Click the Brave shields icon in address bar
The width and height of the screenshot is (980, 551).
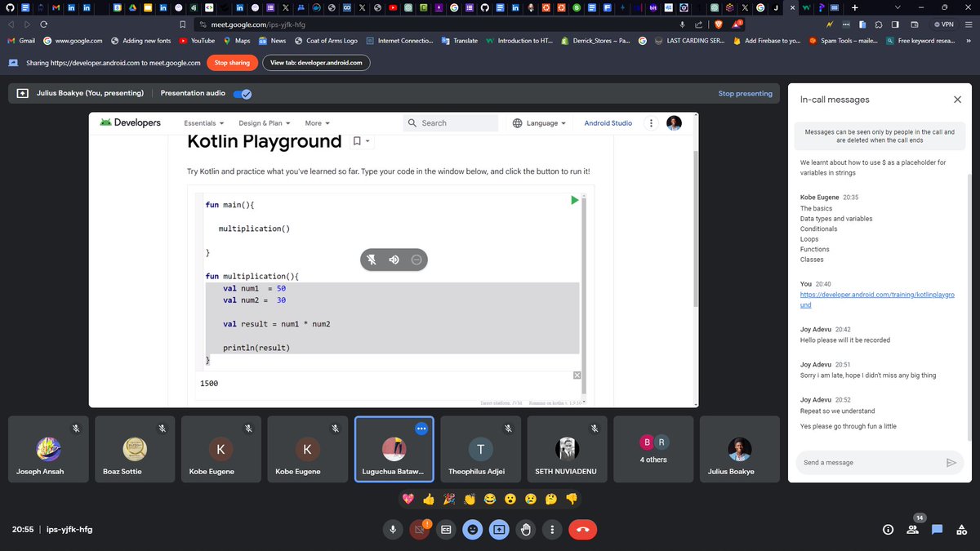(719, 24)
